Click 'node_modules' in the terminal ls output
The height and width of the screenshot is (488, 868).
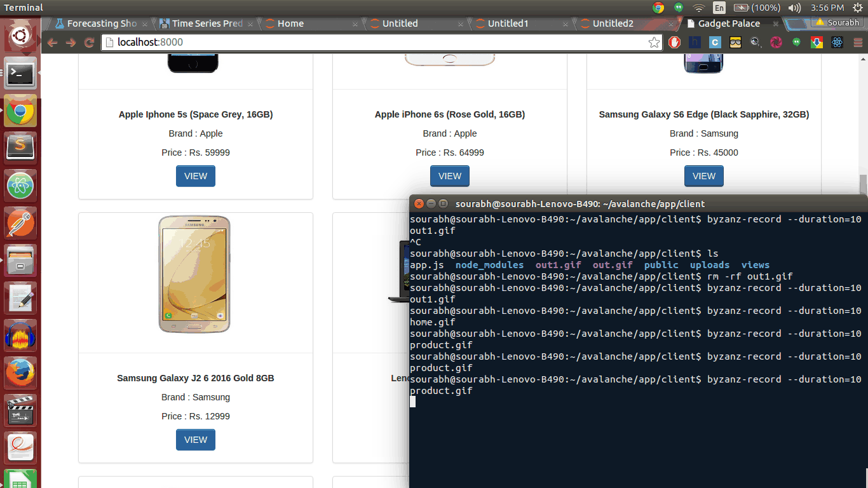click(x=489, y=265)
